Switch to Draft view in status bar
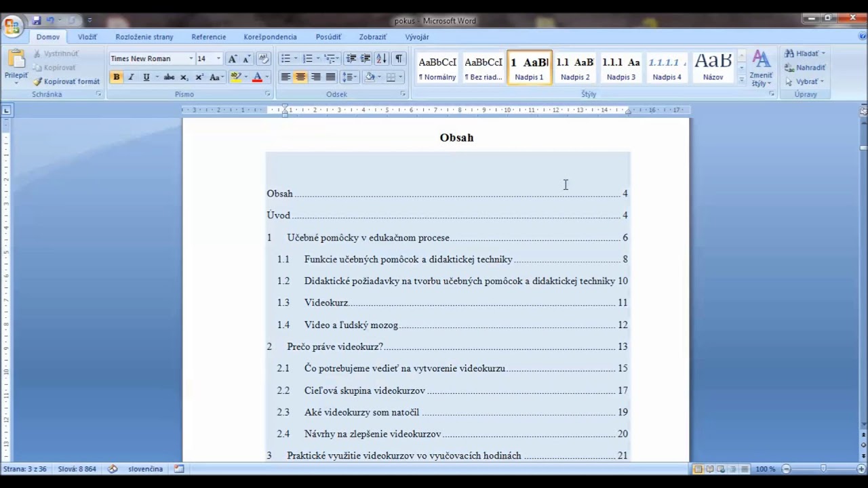 click(x=744, y=469)
